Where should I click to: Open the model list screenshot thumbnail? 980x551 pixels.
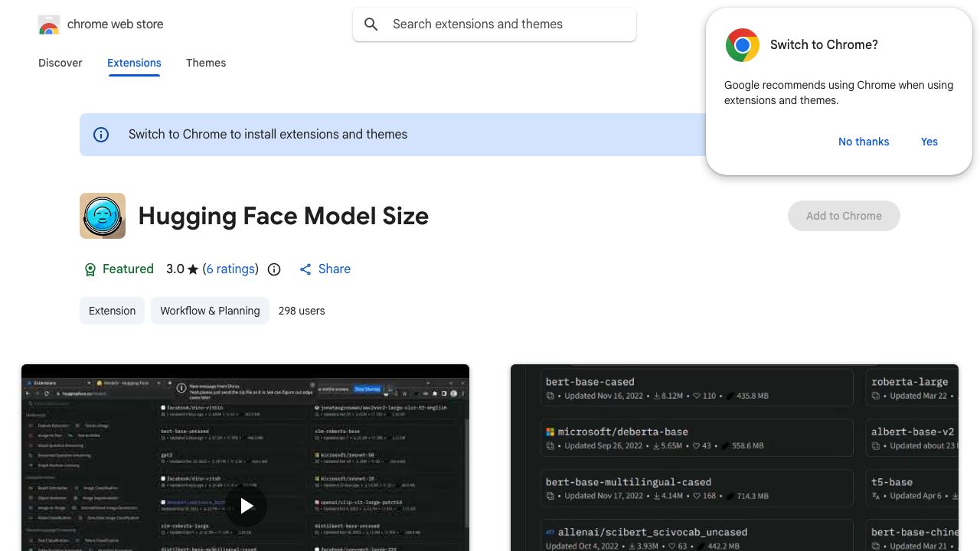[x=734, y=458]
